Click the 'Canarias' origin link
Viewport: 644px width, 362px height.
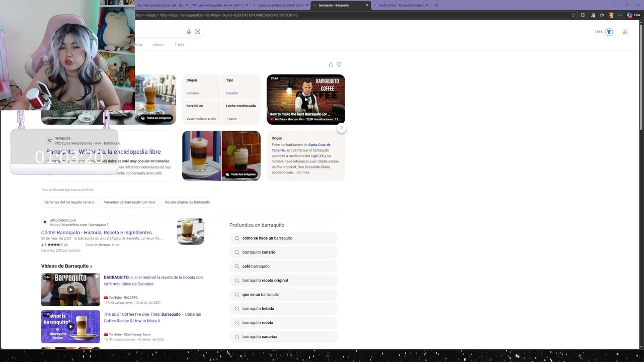pyautogui.click(x=193, y=93)
